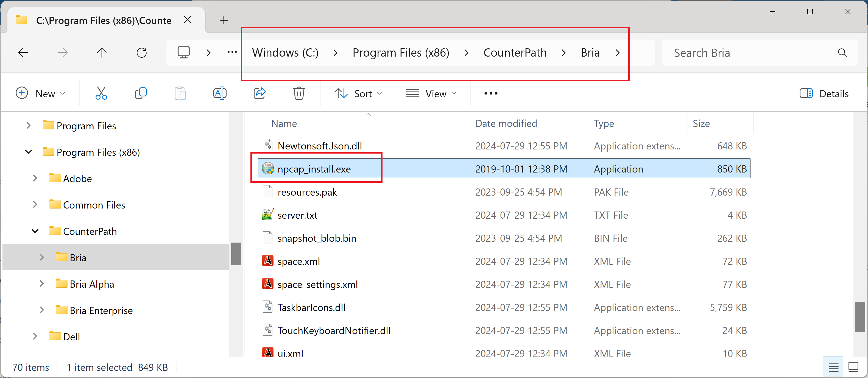Viewport: 868px width, 378px height.
Task: Click the Refresh button in navigation bar
Action: (x=141, y=52)
